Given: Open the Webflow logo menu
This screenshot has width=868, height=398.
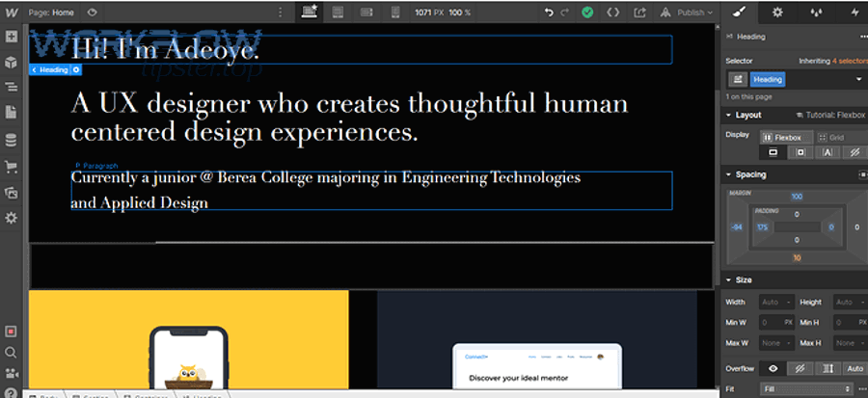Looking at the screenshot, I should [11, 13].
